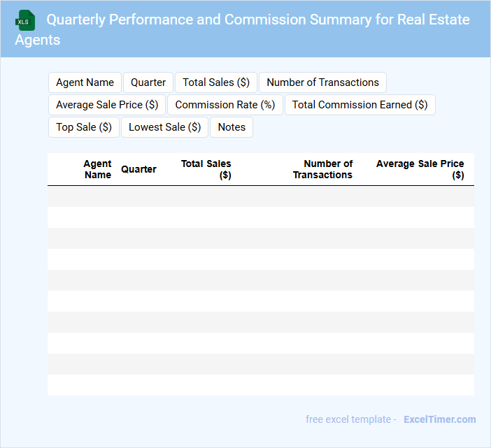491x448 pixels.
Task: Click the Agent Name column header
Action: [97, 169]
